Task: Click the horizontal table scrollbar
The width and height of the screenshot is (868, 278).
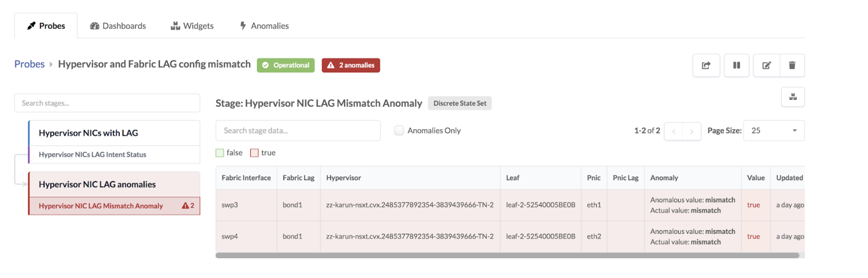Action: tap(507, 255)
